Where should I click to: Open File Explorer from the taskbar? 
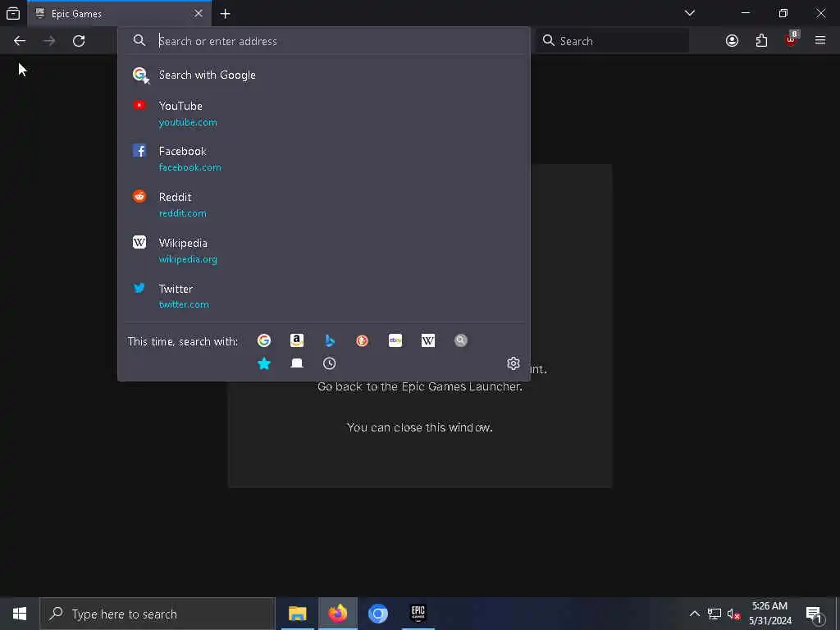click(297, 614)
